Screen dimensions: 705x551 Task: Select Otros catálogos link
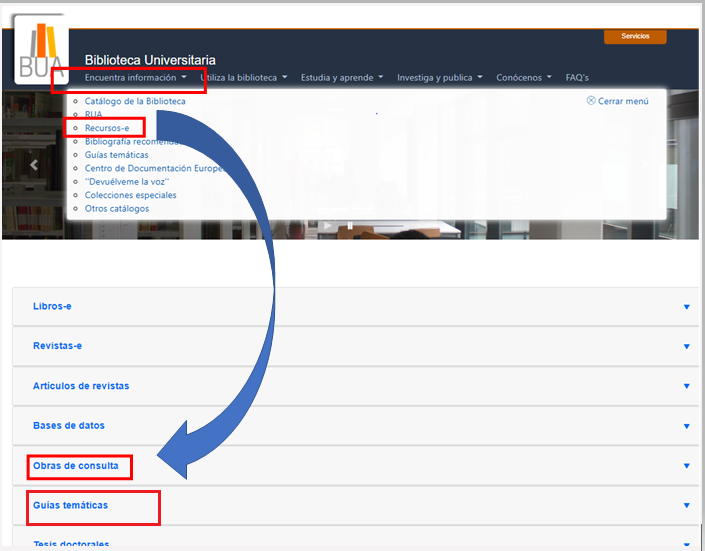[117, 209]
